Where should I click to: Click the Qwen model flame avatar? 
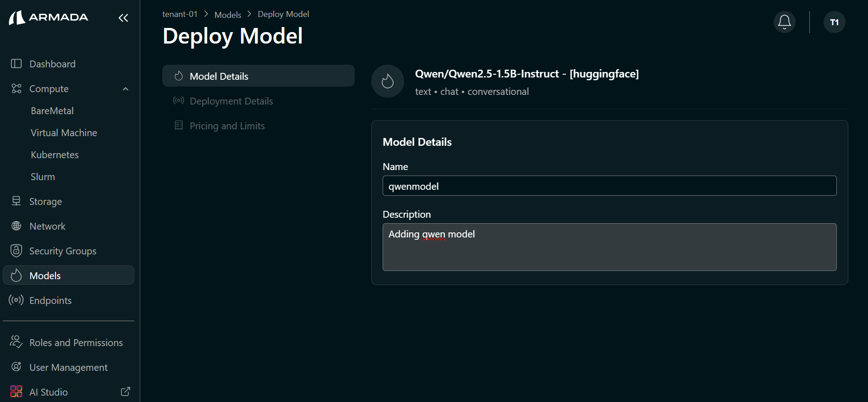pyautogui.click(x=388, y=81)
